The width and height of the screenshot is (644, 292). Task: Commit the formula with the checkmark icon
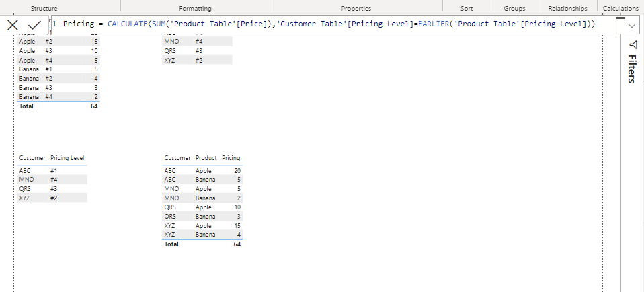coord(34,25)
